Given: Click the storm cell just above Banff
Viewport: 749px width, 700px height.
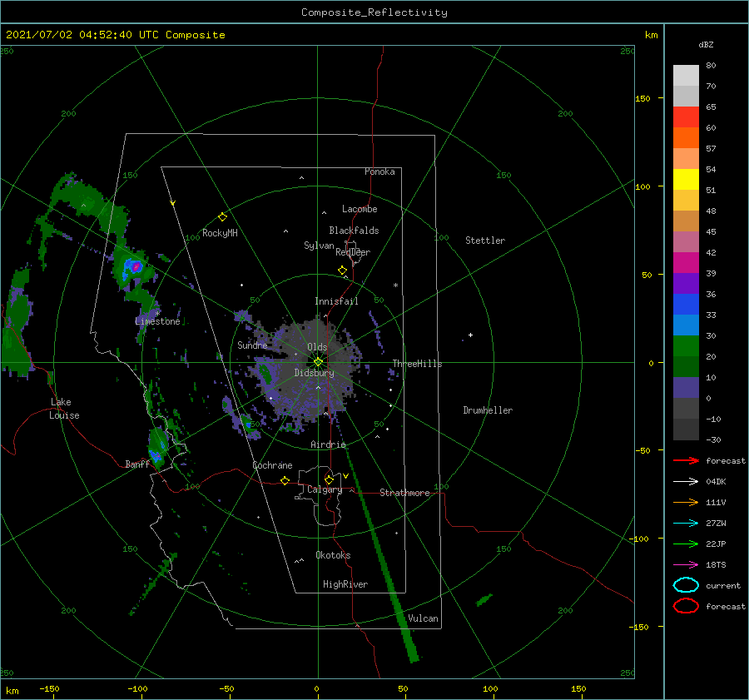Looking at the screenshot, I should point(156,449).
